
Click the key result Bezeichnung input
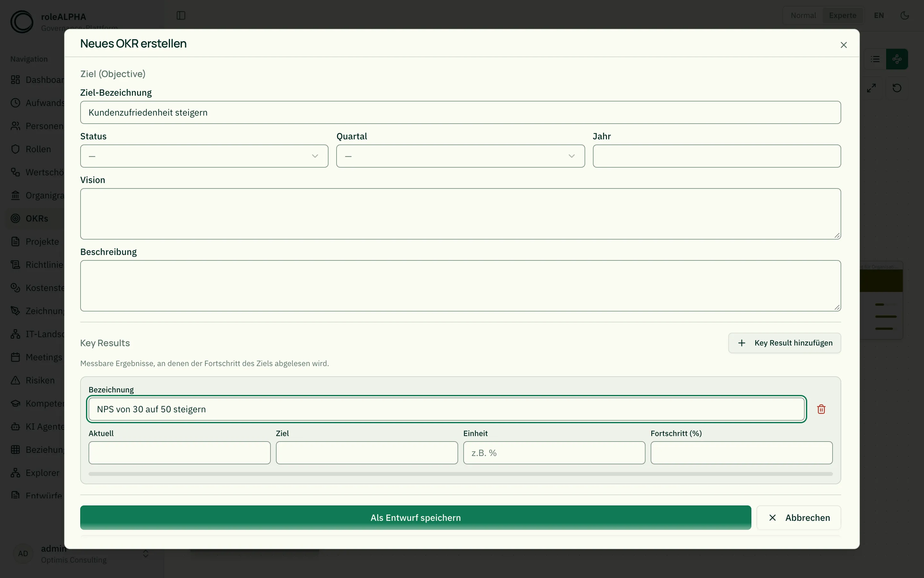click(x=446, y=409)
